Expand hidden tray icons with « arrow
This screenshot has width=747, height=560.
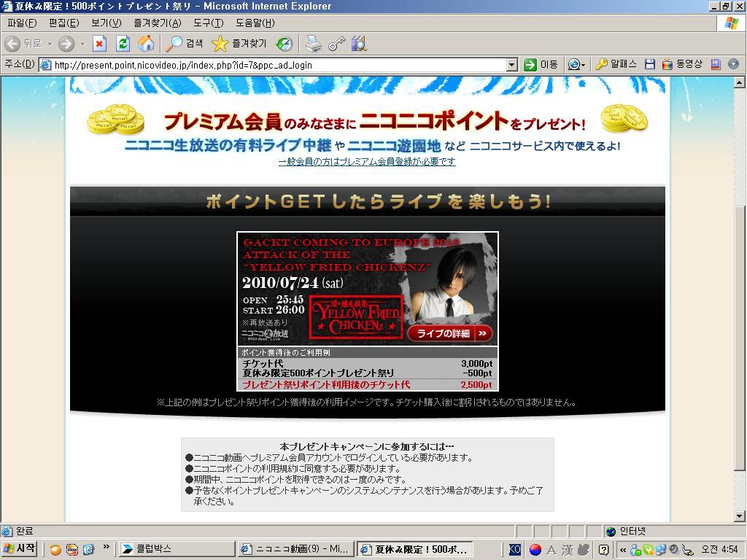click(623, 550)
